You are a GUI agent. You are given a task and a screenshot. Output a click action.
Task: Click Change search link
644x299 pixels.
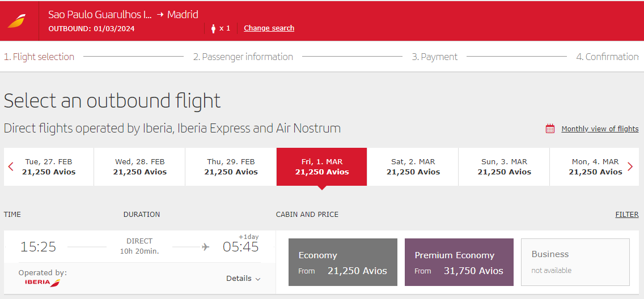pos(269,28)
